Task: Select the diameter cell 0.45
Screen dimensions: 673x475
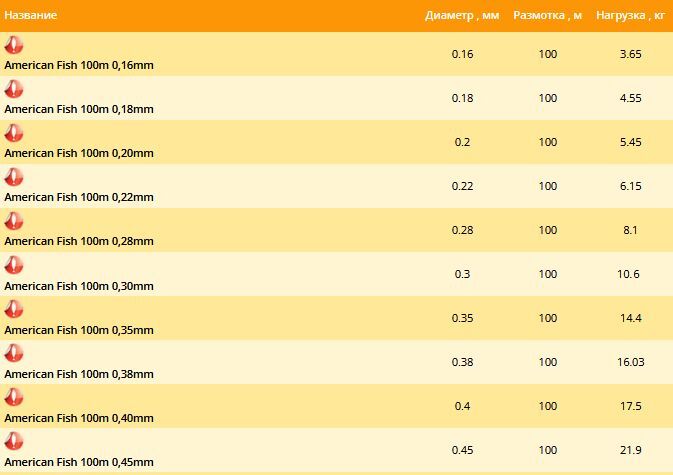Action: (462, 450)
